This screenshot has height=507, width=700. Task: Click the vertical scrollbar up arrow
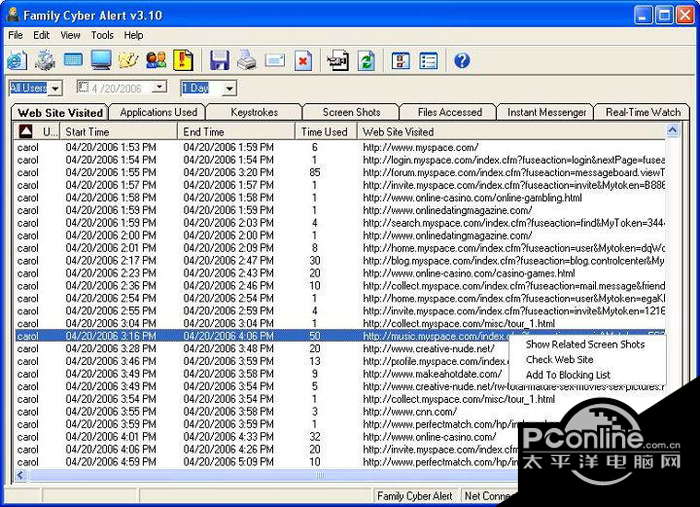pyautogui.click(x=672, y=130)
